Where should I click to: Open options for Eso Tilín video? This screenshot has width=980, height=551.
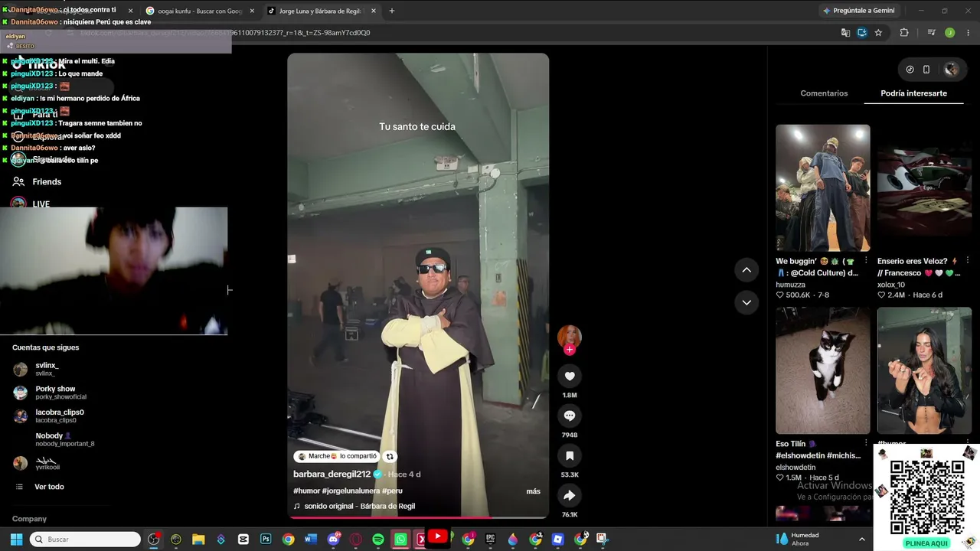click(x=866, y=443)
